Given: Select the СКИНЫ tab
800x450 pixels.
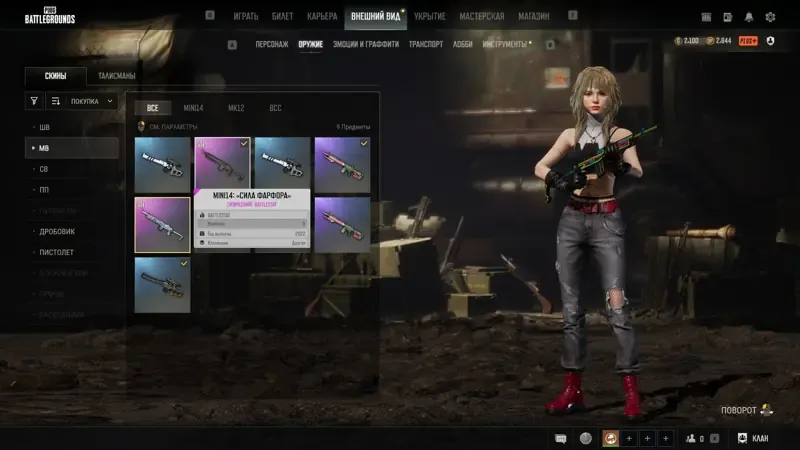Looking at the screenshot, I should pyautogui.click(x=55, y=76).
